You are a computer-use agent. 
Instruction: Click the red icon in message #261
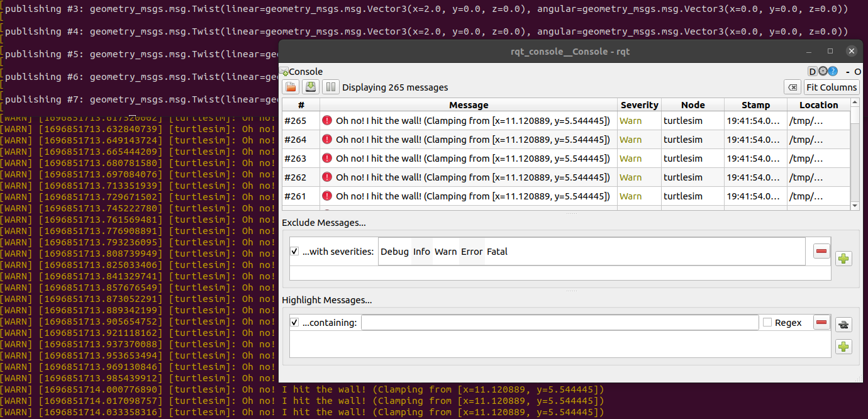[x=327, y=196]
